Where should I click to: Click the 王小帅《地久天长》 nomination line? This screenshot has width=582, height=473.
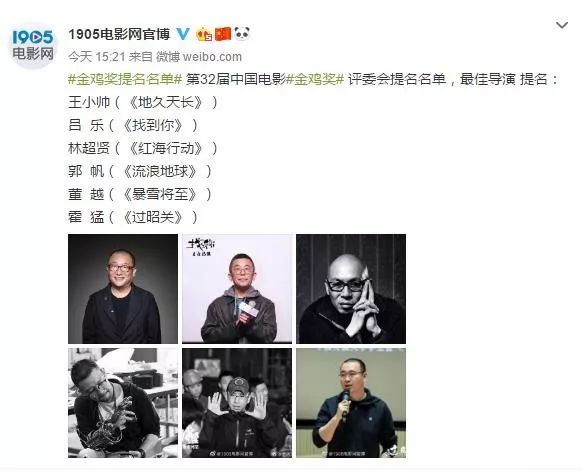143,102
